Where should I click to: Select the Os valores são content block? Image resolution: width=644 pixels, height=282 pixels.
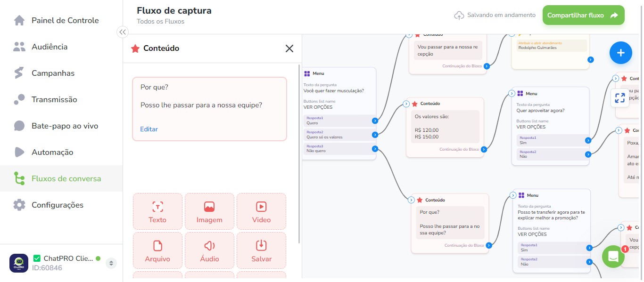tap(445, 127)
